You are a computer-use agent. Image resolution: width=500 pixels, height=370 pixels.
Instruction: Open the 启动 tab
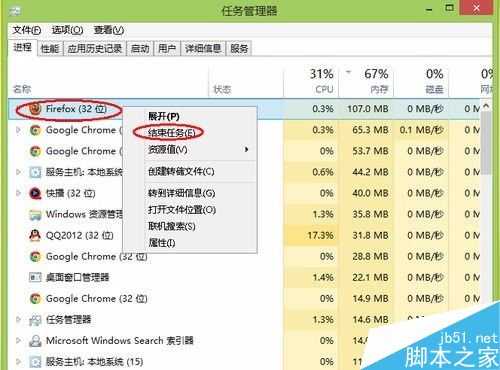(x=140, y=49)
